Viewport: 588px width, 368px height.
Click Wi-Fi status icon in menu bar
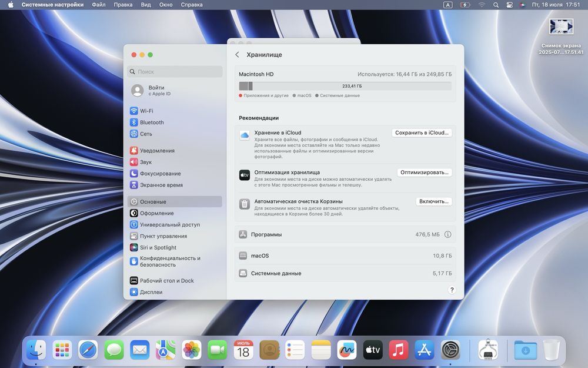pyautogui.click(x=482, y=5)
